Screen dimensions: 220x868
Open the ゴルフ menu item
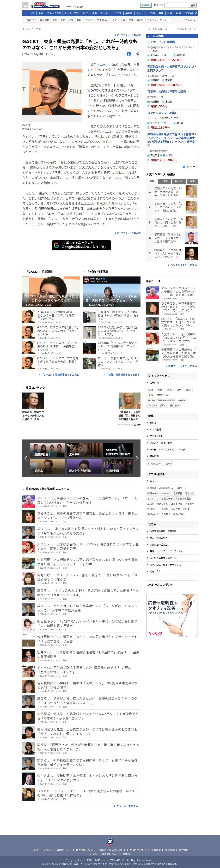point(118,13)
